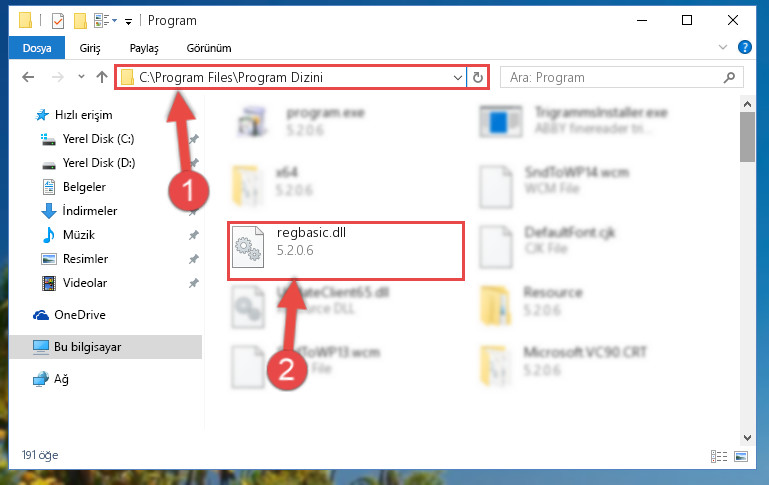
Task: Open Yerel Disk (D:) in sidebar
Action: pos(99,163)
